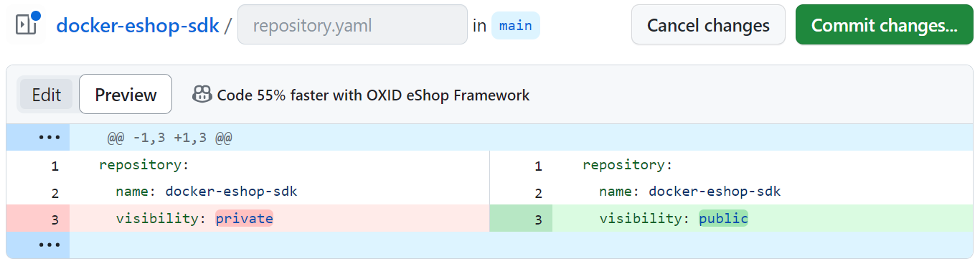Click 'Code 55% faster' Copilot promo text
The height and width of the screenshot is (264, 980).
point(373,95)
